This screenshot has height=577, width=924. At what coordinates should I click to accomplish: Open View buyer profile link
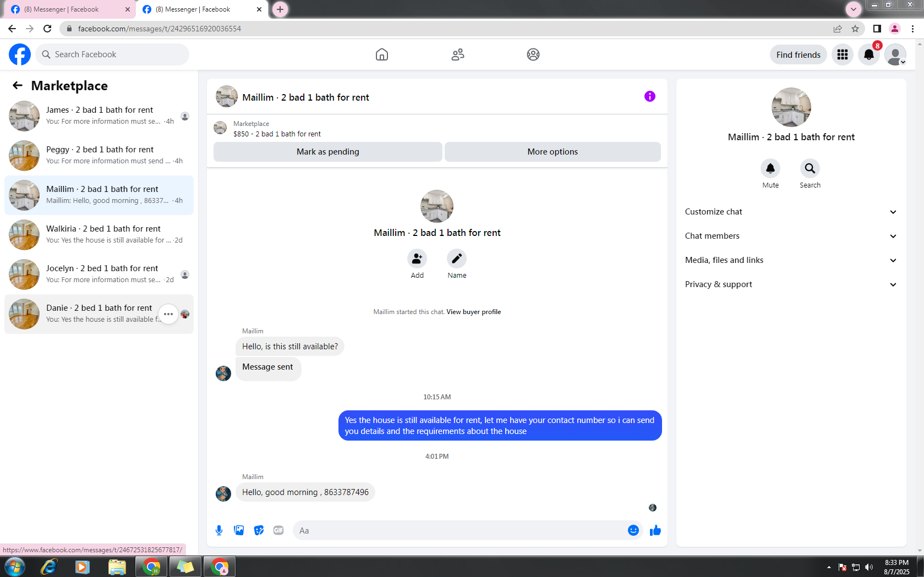tap(474, 312)
